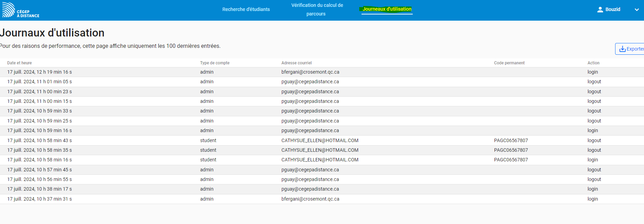The image size is (644, 224).
Task: Click the Adresse courriel column header
Action: pyautogui.click(x=296, y=63)
